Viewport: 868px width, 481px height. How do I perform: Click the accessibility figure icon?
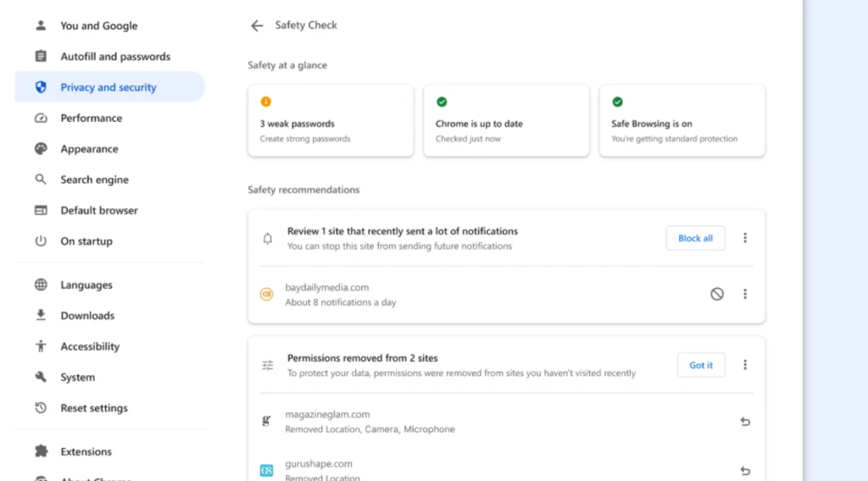click(x=41, y=346)
